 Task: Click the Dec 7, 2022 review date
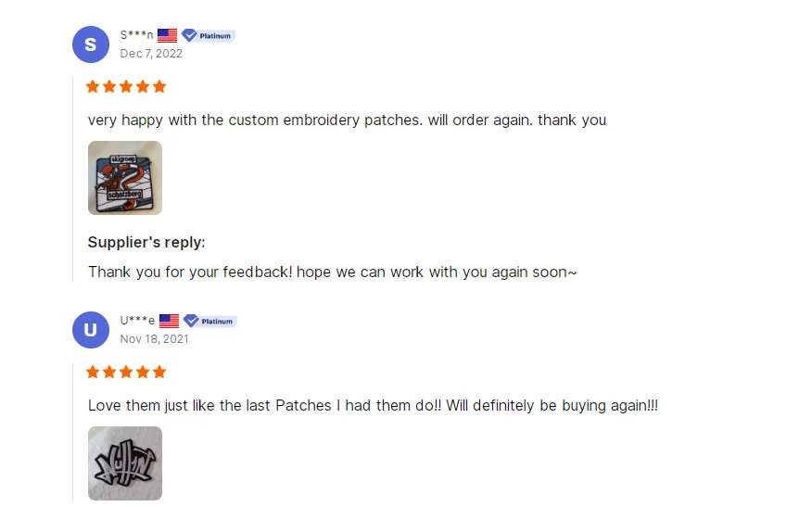point(151,54)
